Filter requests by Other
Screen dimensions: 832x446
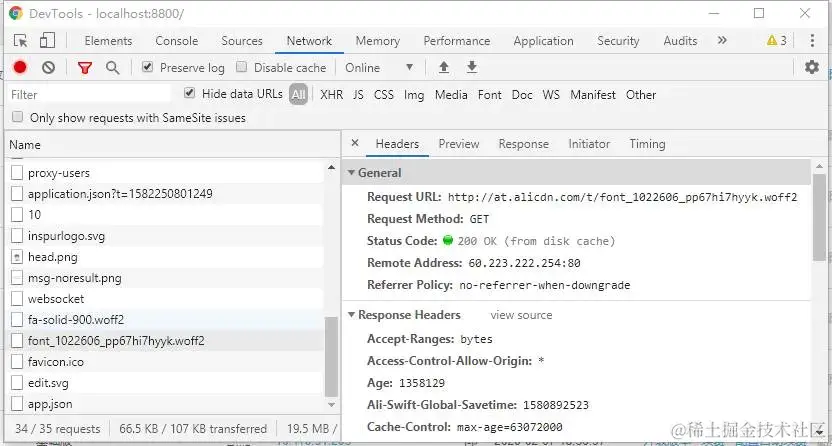[x=641, y=95]
